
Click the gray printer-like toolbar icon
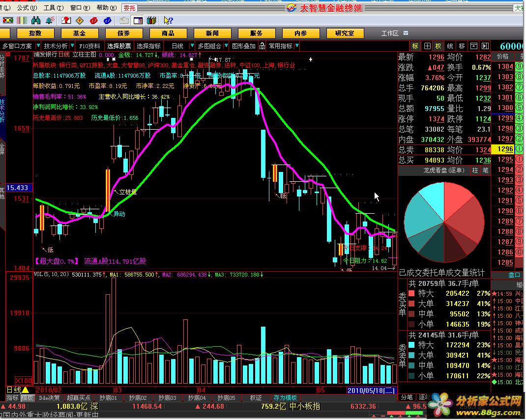coord(124,21)
